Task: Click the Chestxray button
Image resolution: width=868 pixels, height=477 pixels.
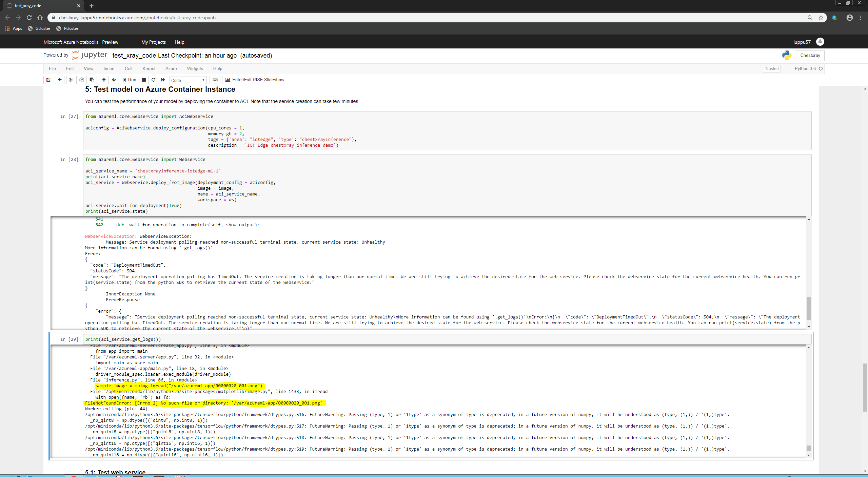Action: click(x=810, y=55)
